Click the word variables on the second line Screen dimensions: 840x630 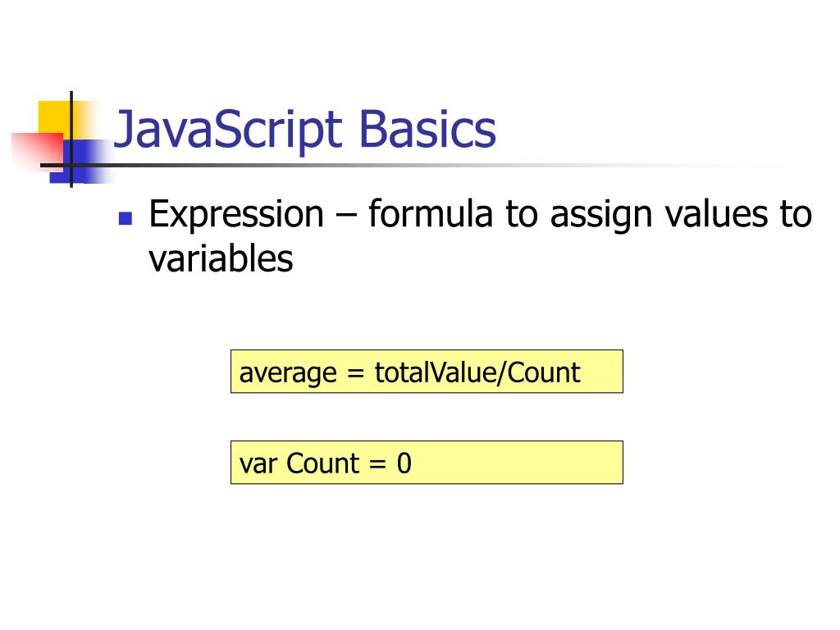click(221, 258)
